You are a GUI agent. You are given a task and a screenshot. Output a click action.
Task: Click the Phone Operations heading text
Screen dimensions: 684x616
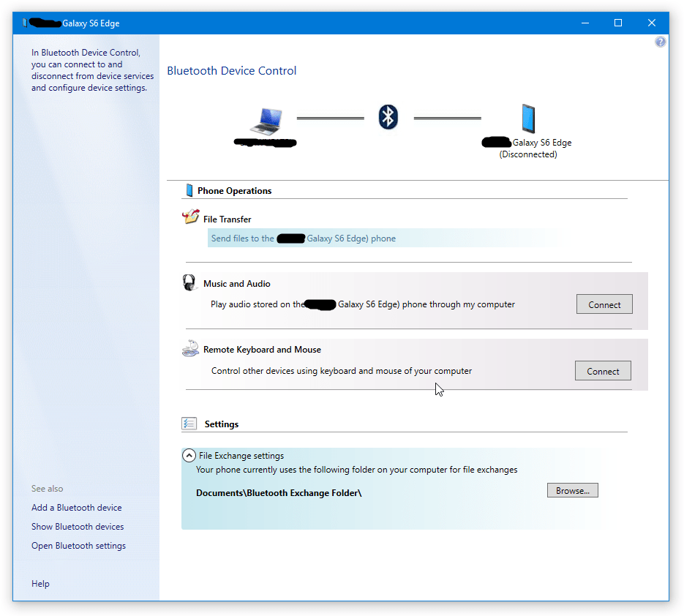(x=234, y=191)
